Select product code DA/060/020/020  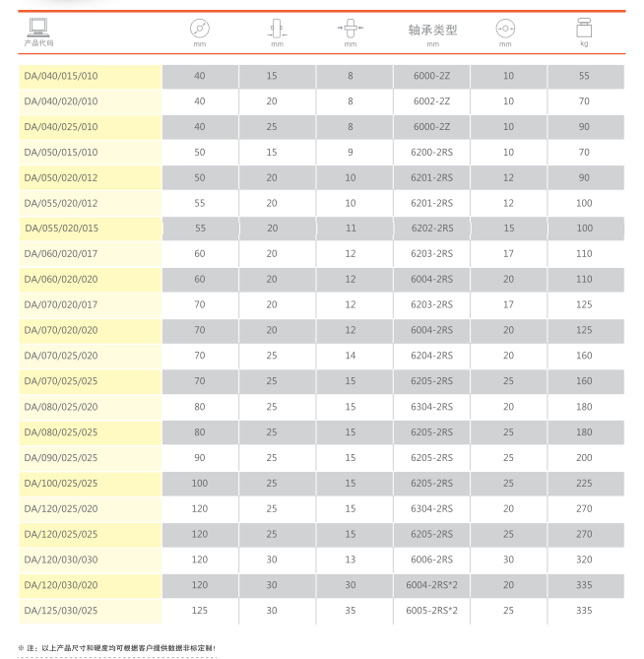[x=61, y=280]
